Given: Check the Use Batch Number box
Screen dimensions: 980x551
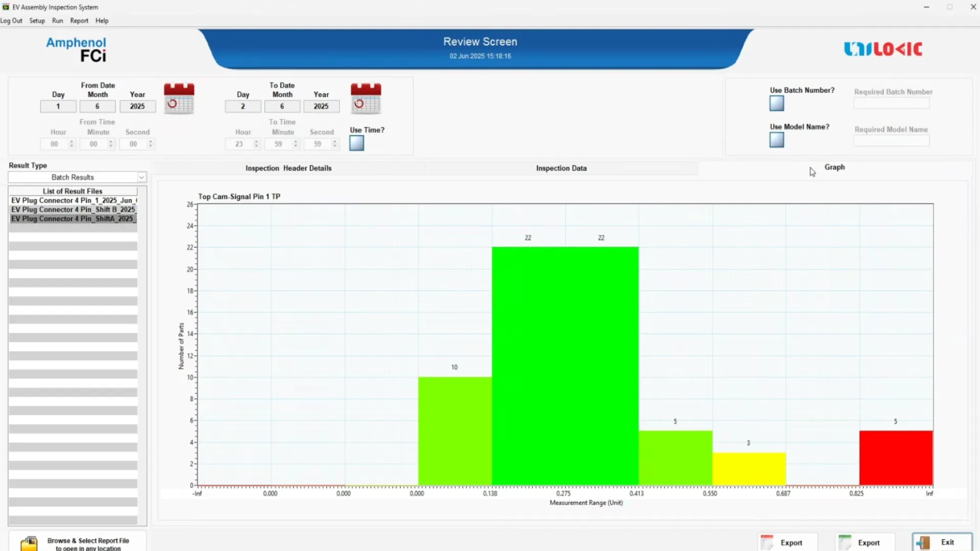Looking at the screenshot, I should (x=776, y=104).
